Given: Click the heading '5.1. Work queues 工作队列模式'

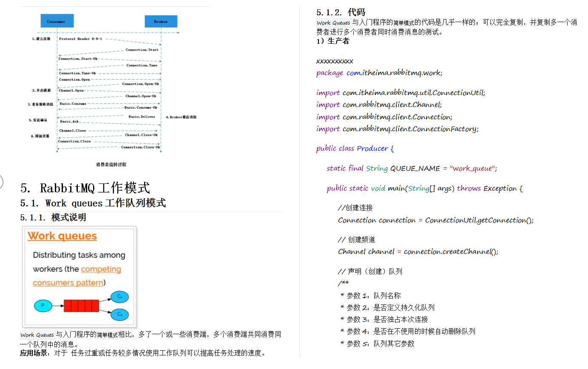Looking at the screenshot, I should coord(93,203).
